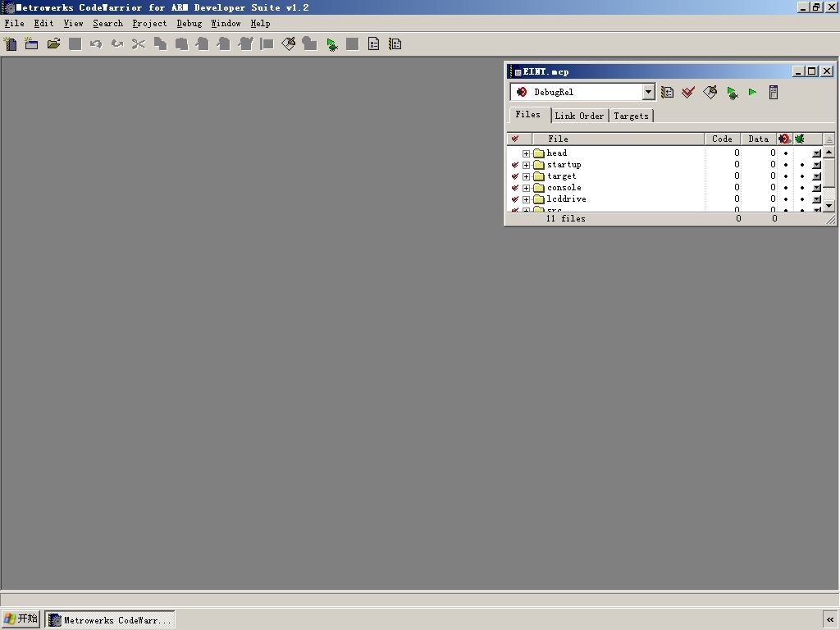Image resolution: width=840 pixels, height=630 pixels.
Task: Expand the target folder
Action: click(x=526, y=176)
